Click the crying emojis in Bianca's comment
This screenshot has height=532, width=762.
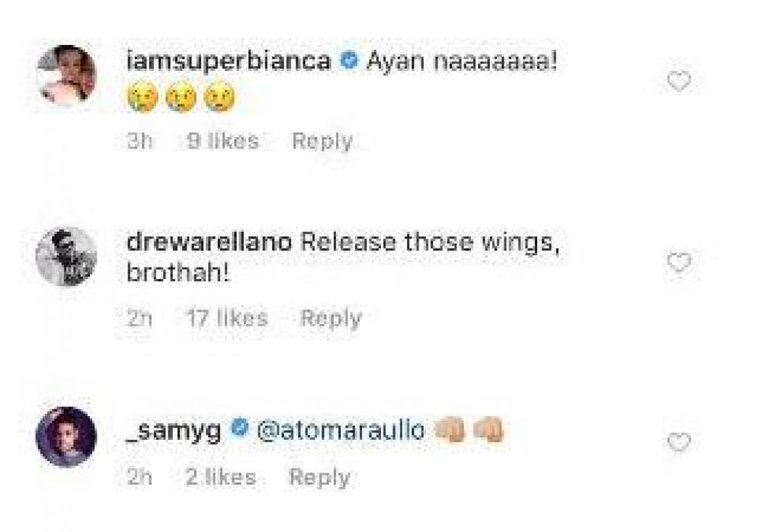tap(181, 99)
